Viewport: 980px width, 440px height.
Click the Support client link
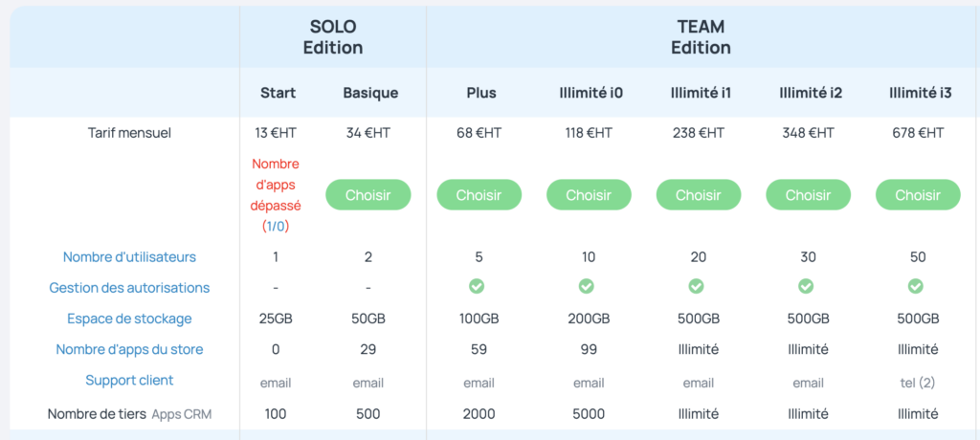129,380
